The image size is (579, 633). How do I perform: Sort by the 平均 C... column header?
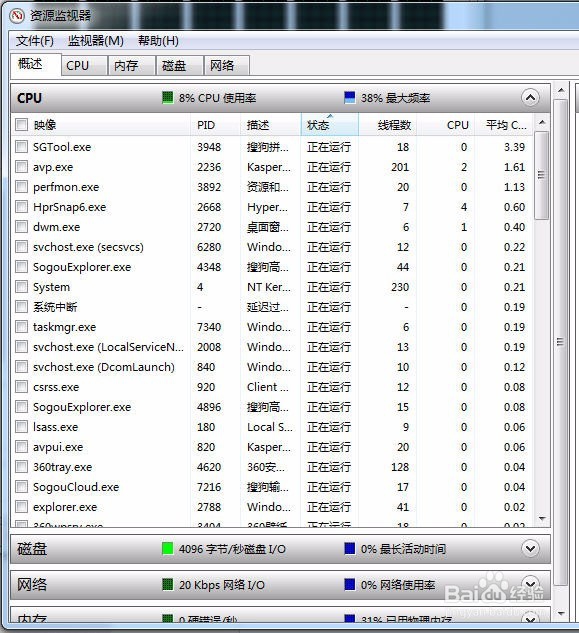tap(503, 125)
